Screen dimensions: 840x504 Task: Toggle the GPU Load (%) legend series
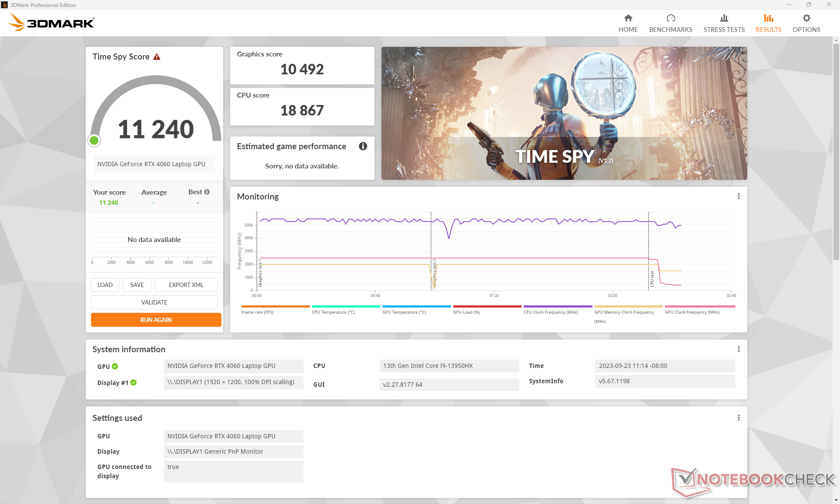pyautogui.click(x=466, y=312)
